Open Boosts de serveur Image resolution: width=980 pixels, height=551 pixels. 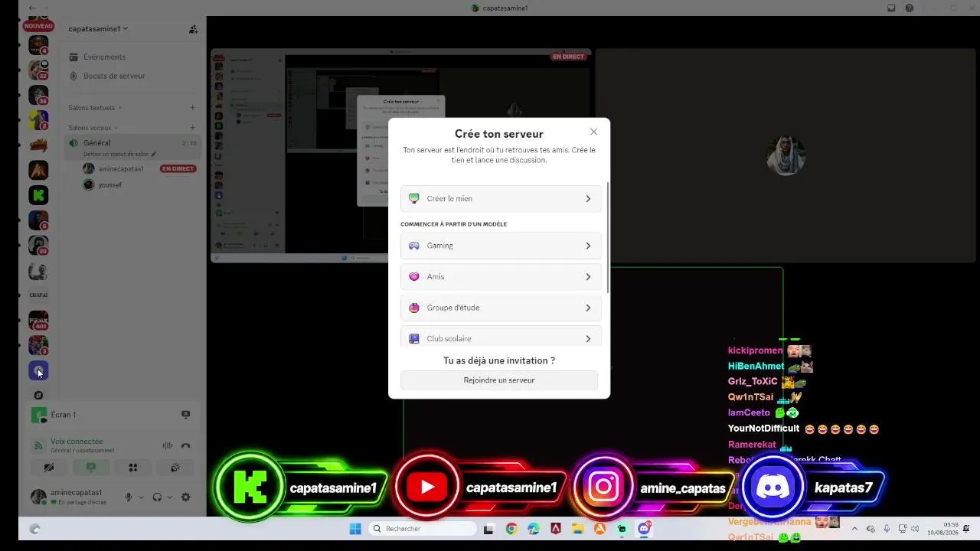coord(113,76)
